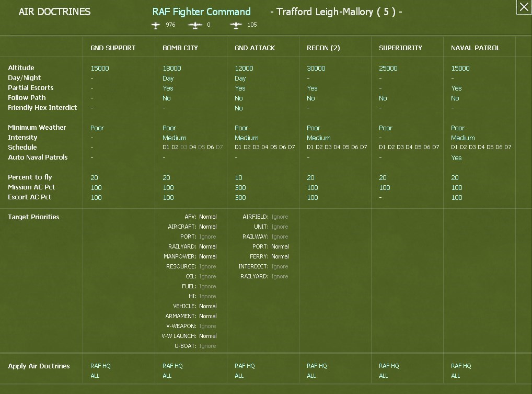Apply GND ATTACK doctrine to RAF HQ
Screen dimensions: 532x394
point(245,366)
